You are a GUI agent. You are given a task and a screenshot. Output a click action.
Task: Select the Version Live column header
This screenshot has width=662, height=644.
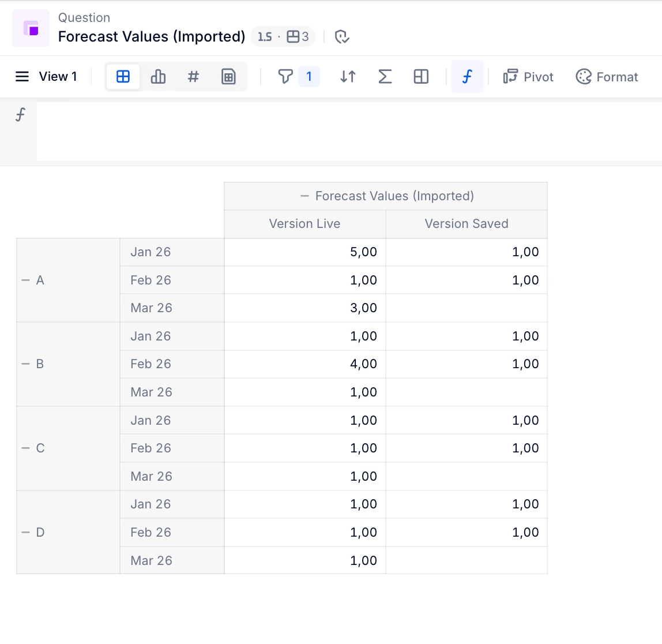[304, 224]
